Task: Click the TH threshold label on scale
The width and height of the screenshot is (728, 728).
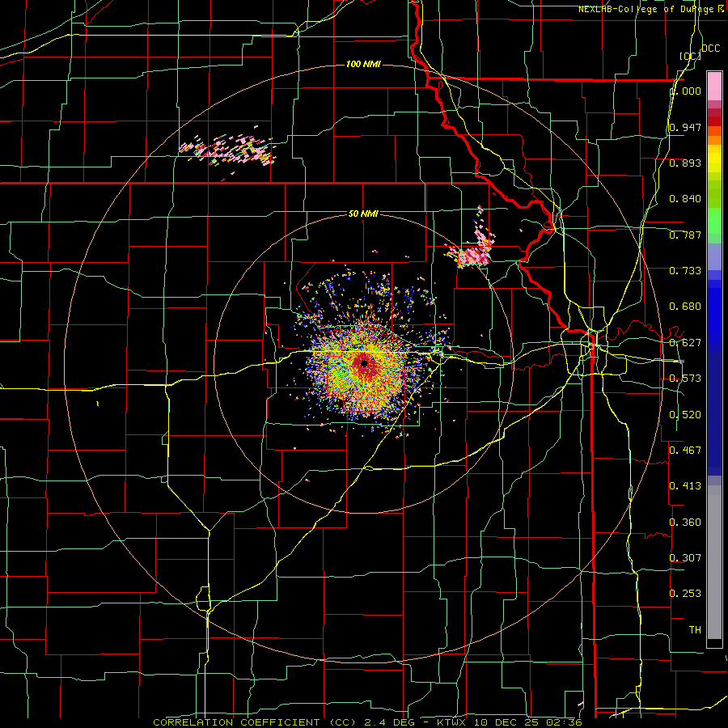Action: 695,630
